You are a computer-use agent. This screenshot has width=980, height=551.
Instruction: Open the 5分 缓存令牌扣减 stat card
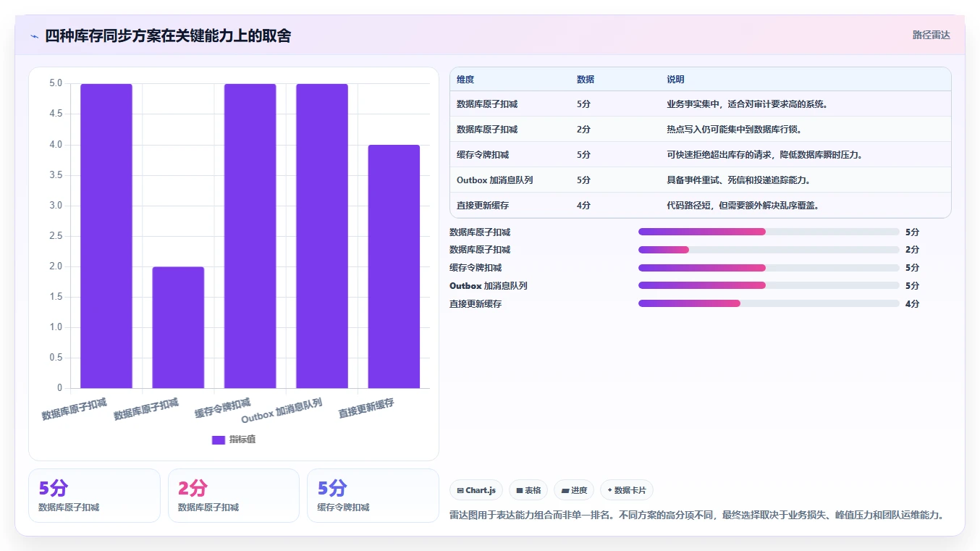point(373,495)
